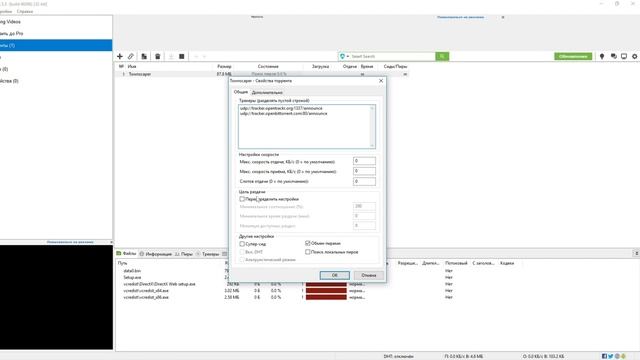Click the trackers text area scrollbar
The width and height of the screenshot is (640, 360).
[x=372, y=127]
